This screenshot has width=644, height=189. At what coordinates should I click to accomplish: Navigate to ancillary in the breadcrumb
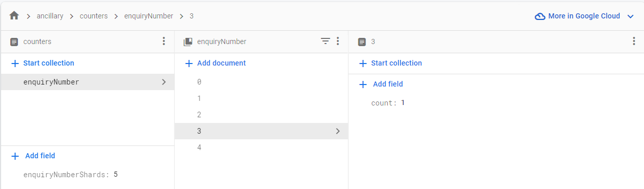pyautogui.click(x=50, y=16)
